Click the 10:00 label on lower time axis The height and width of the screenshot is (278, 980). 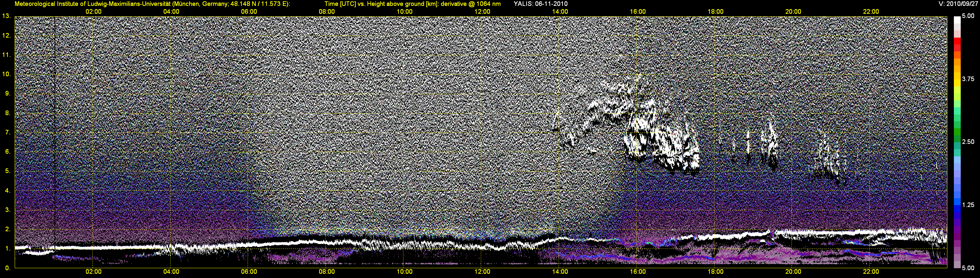coord(404,272)
